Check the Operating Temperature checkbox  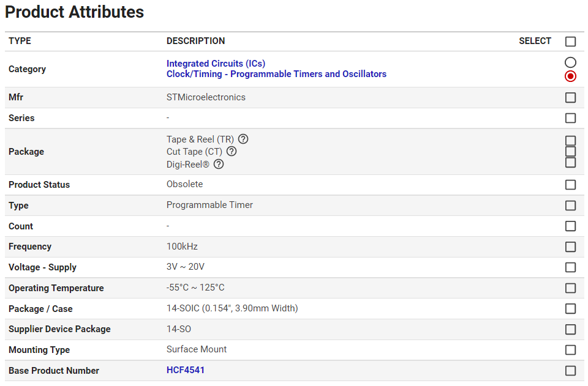(570, 288)
